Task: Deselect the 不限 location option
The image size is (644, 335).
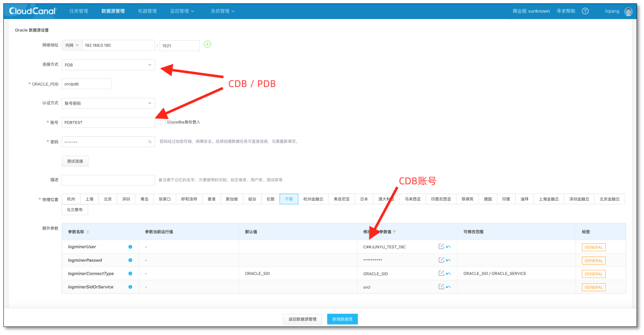Action: 289,199
